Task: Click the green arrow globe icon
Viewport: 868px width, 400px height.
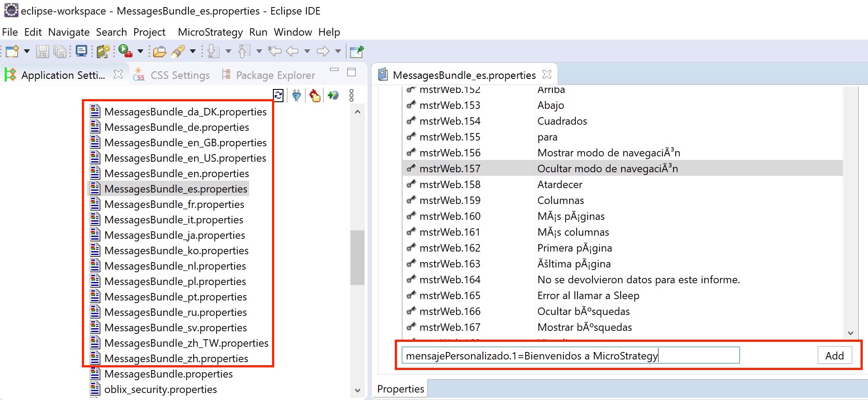Action: tap(333, 95)
